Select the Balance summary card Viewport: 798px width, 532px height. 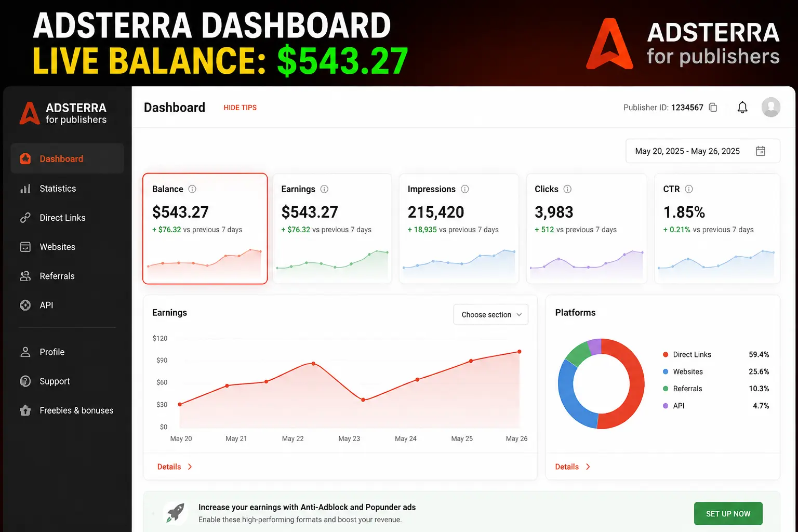pyautogui.click(x=205, y=229)
